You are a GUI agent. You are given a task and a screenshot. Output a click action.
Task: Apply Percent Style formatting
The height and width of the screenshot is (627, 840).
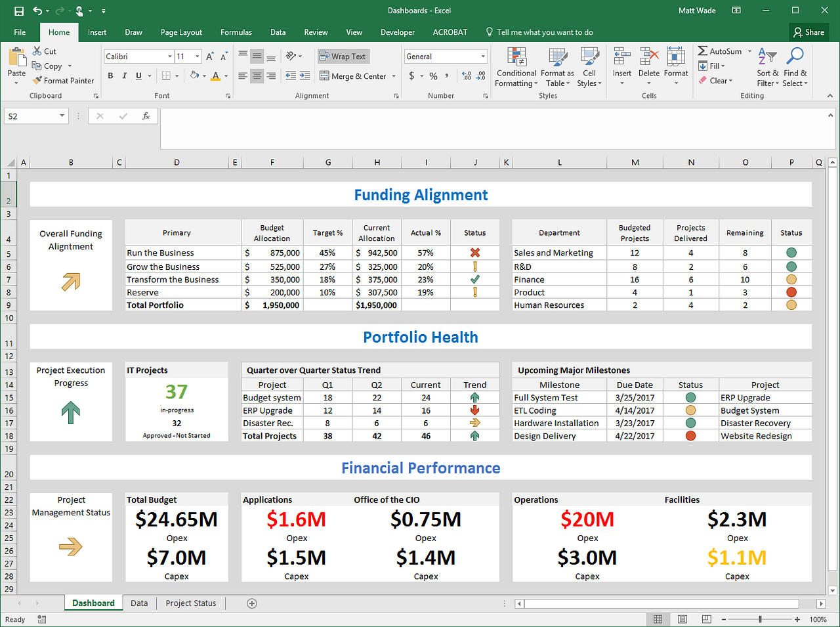434,76
